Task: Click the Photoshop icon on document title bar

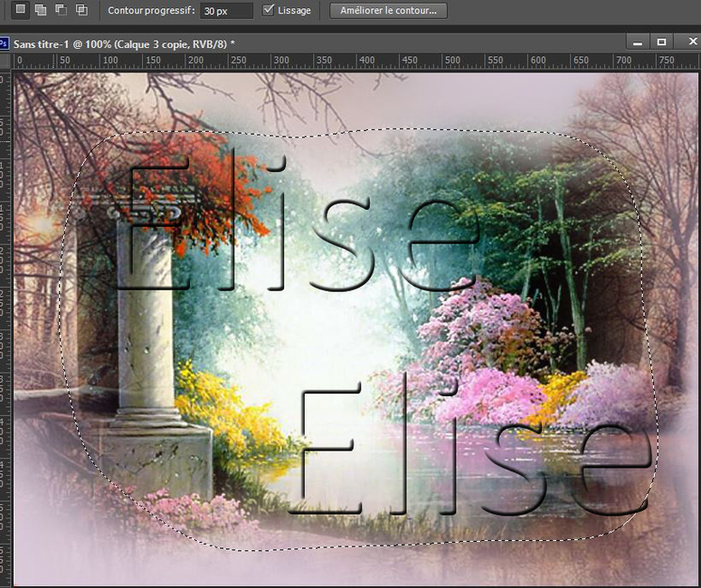Action: (5, 43)
